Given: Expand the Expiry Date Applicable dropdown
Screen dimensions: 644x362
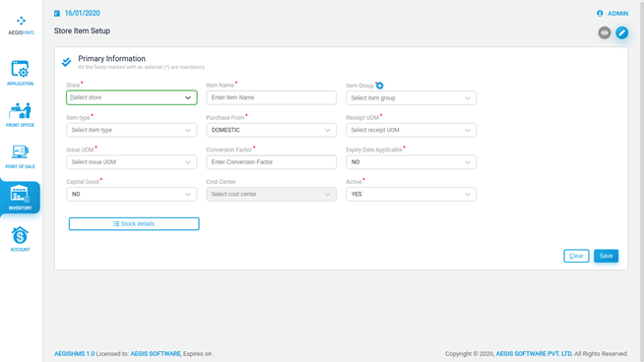Looking at the screenshot, I should tap(411, 162).
